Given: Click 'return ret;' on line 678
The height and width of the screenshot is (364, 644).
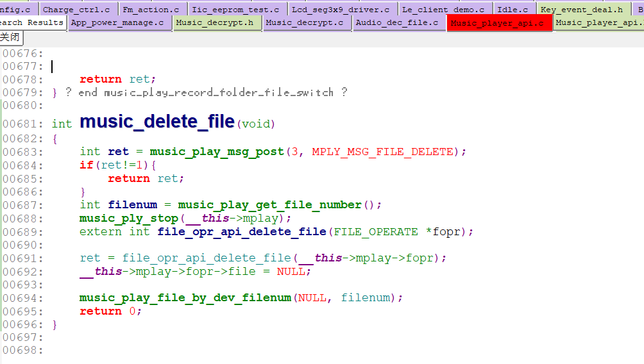Looking at the screenshot, I should (117, 79).
